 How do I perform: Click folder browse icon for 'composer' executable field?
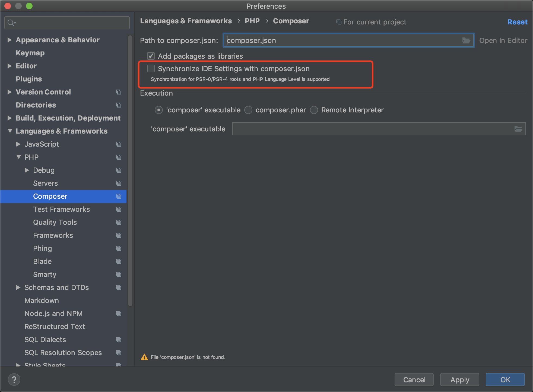pos(518,129)
